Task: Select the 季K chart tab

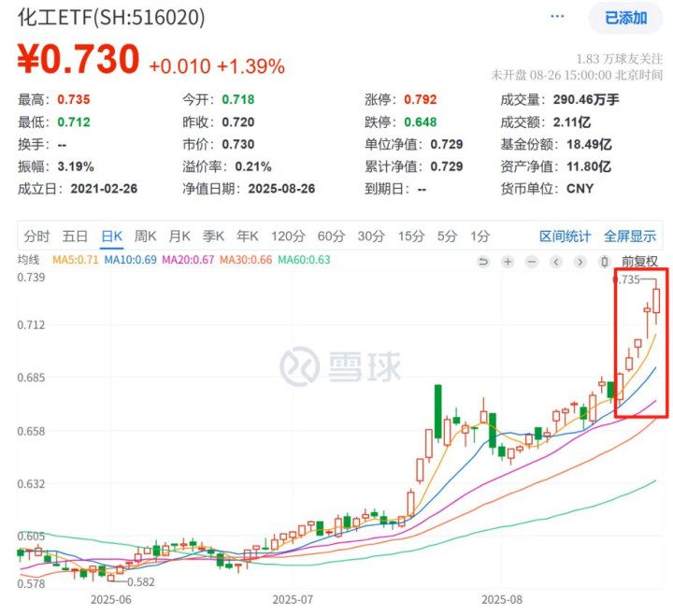Action: click(213, 236)
